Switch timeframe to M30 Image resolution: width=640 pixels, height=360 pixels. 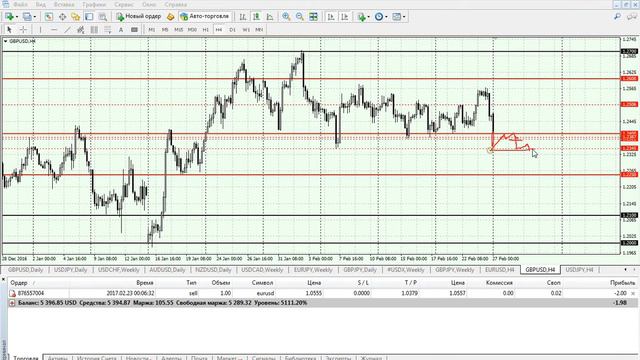click(x=192, y=30)
